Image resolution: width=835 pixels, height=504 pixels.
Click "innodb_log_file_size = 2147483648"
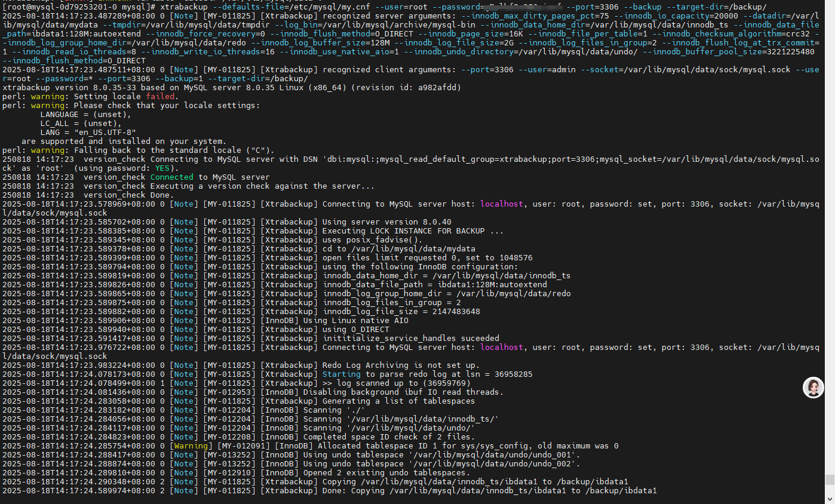[x=401, y=312]
